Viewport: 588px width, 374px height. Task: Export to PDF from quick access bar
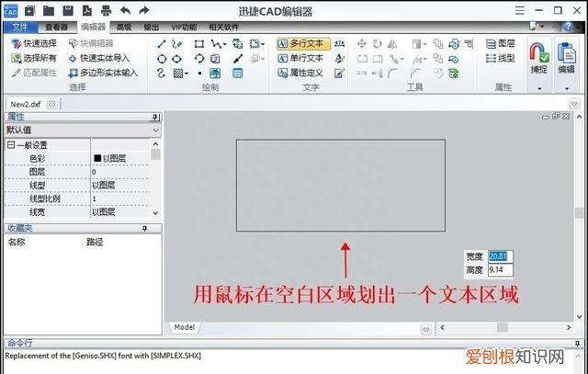tap(87, 10)
